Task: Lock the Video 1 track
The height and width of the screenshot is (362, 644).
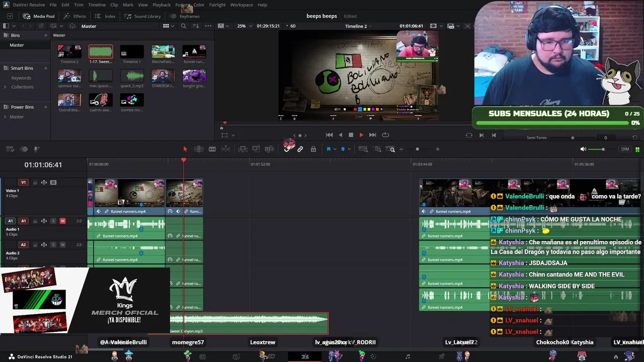Action: (35, 183)
